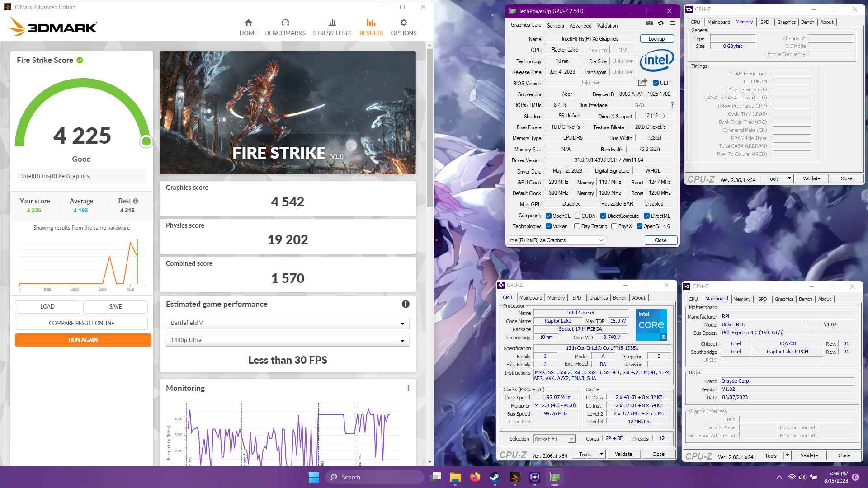Click LOAD result button
Image resolution: width=868 pixels, height=488 pixels.
pyautogui.click(x=47, y=306)
